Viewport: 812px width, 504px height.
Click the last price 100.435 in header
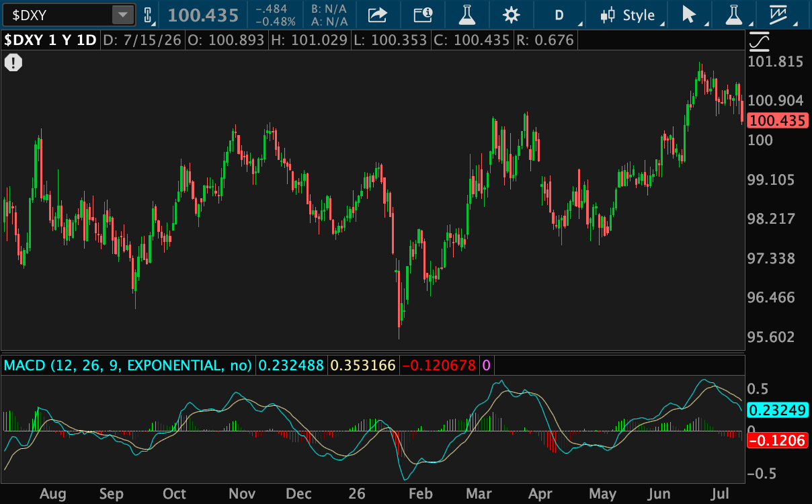click(203, 15)
